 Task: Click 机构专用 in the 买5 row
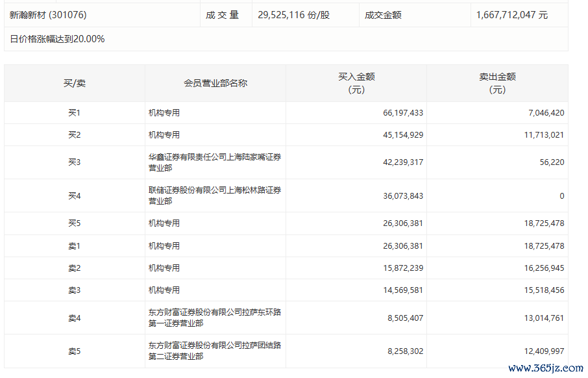tap(164, 223)
